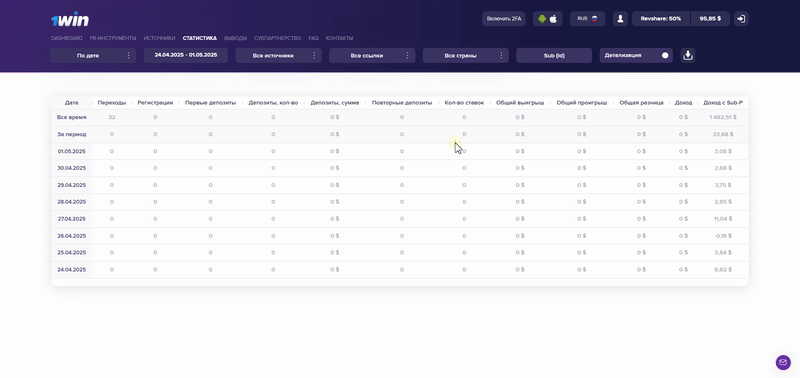
Task: Open the Источники menu item
Action: point(159,38)
